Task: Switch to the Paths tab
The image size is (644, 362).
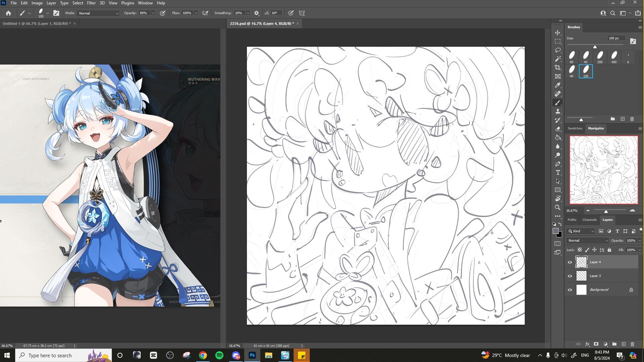Action: pyautogui.click(x=572, y=219)
